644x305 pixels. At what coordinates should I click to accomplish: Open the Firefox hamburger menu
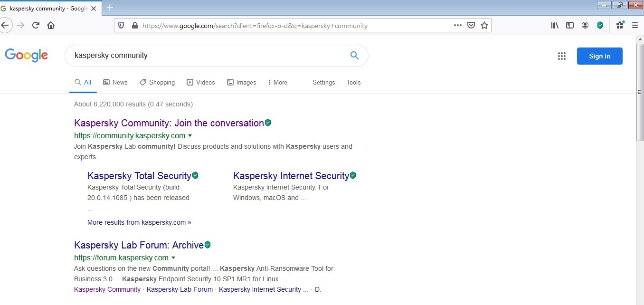[x=635, y=26]
